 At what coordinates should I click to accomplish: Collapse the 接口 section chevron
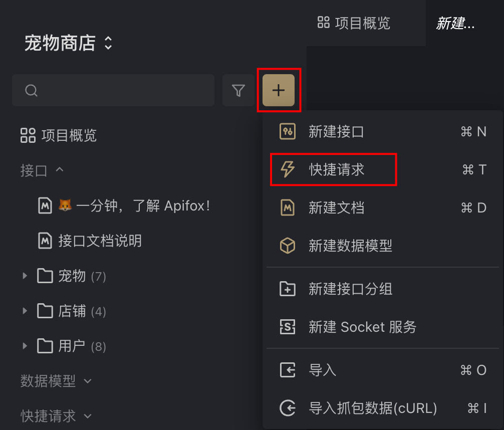pos(60,169)
